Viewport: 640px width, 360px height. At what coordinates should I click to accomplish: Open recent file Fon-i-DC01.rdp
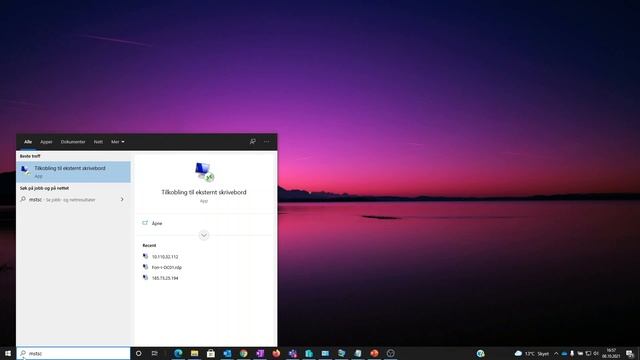[167, 267]
